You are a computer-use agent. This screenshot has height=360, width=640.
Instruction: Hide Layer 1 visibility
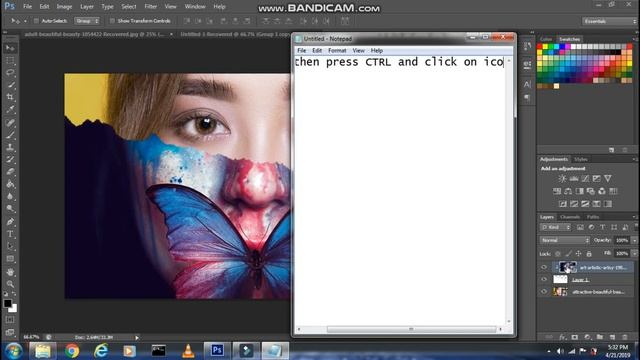click(544, 280)
